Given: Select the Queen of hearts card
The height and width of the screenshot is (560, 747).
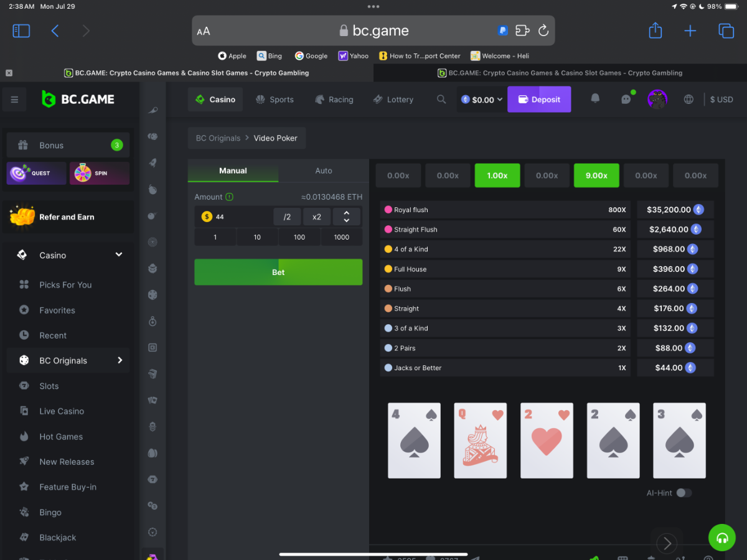Looking at the screenshot, I should coord(480,441).
